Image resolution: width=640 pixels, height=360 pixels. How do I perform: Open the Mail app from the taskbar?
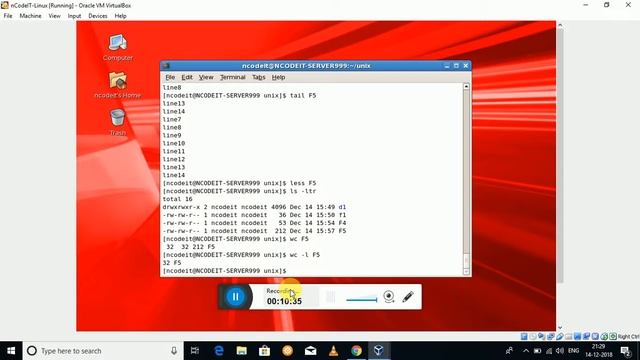pos(311,351)
